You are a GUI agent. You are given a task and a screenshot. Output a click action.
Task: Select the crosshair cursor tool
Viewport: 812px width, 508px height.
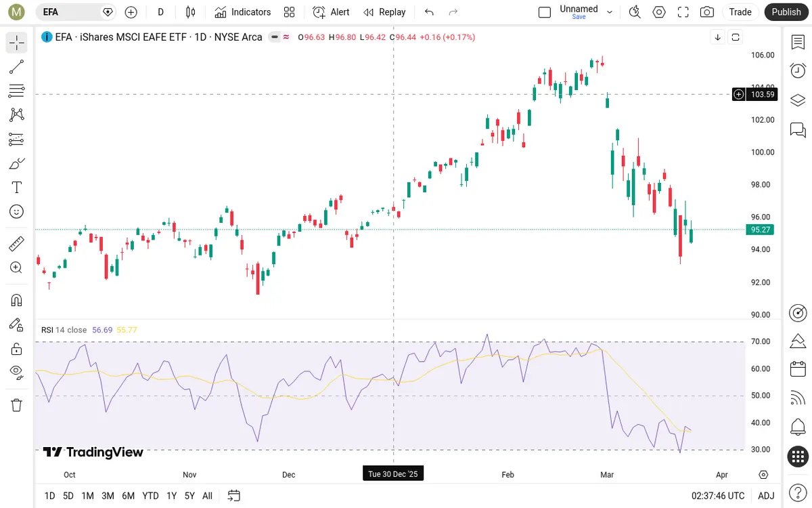pos(17,43)
